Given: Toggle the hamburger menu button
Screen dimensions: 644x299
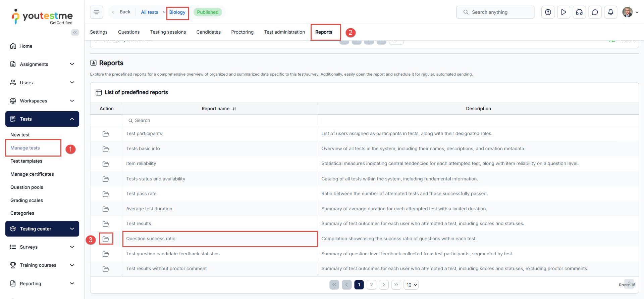Looking at the screenshot, I should (x=96, y=12).
